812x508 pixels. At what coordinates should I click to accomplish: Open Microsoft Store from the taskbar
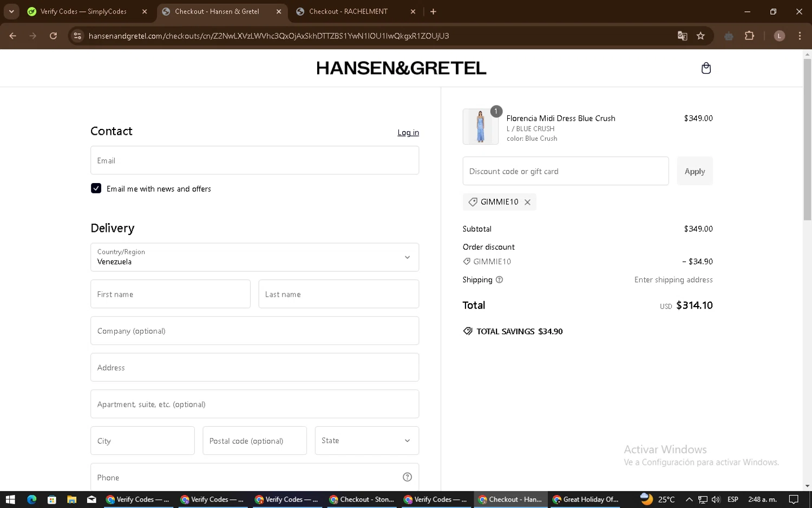[x=51, y=499]
